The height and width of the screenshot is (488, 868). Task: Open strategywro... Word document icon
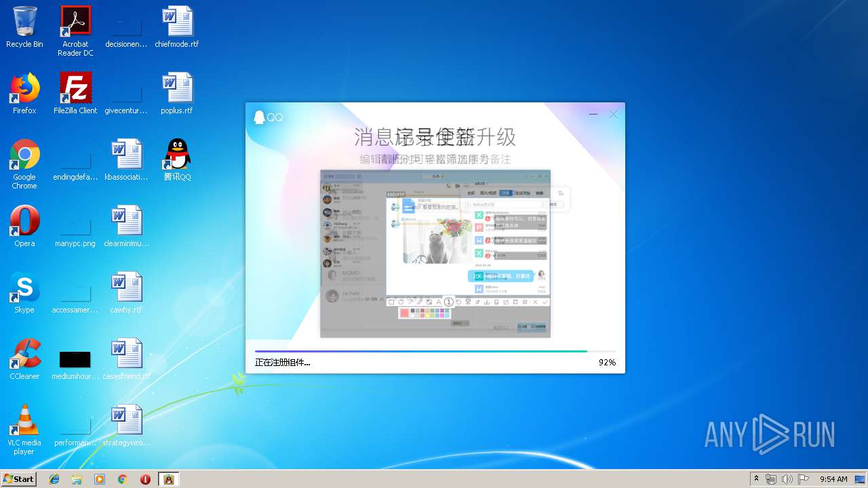coord(126,426)
